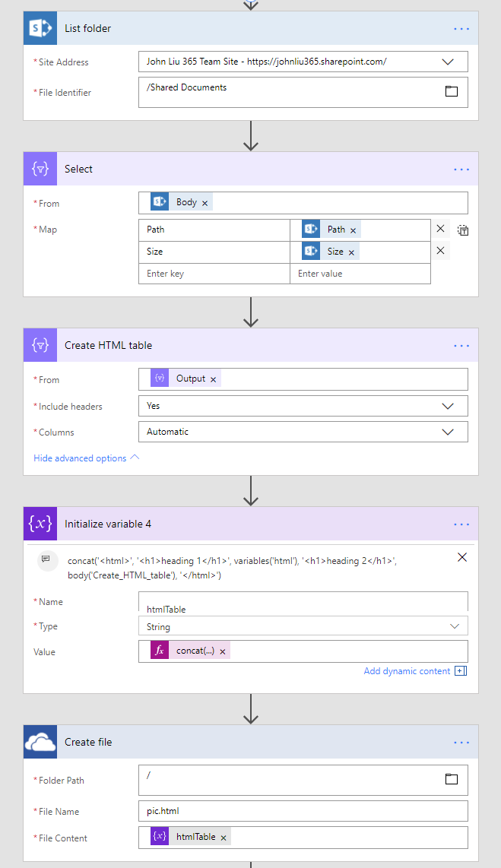Open the Create file more options menu

[x=461, y=742]
